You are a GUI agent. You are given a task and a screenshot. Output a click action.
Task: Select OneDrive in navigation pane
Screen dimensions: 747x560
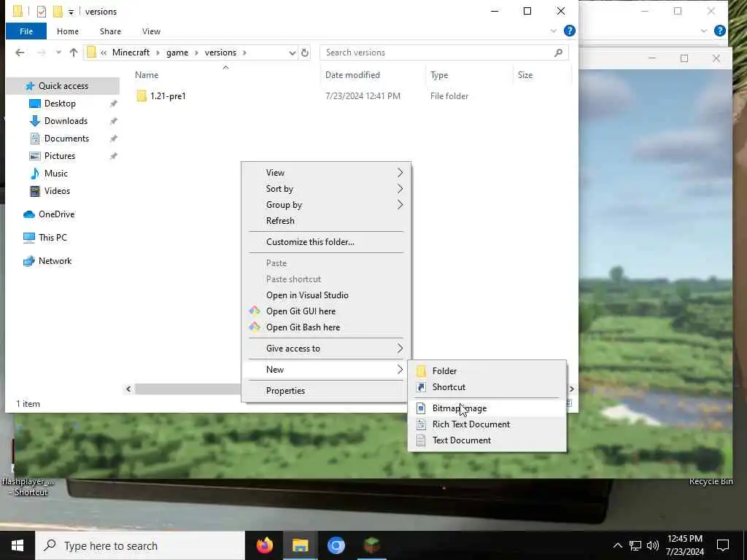(x=56, y=214)
